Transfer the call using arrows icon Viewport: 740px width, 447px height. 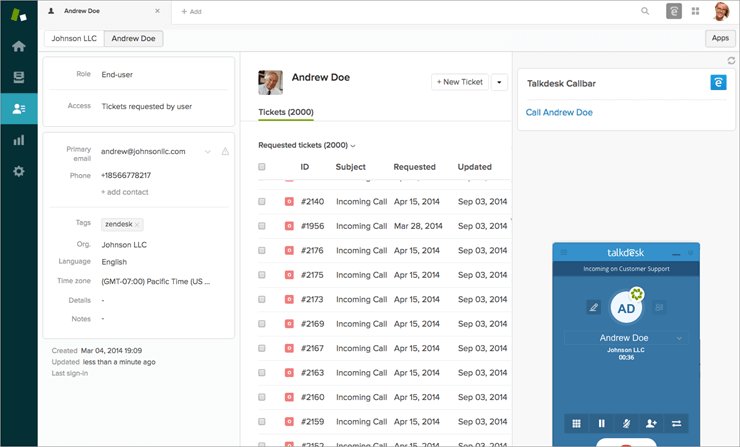(677, 423)
